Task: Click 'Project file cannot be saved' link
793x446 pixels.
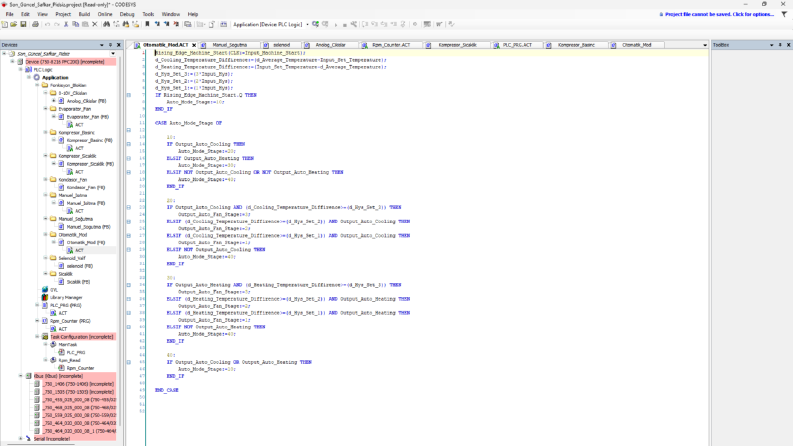Action: pyautogui.click(x=719, y=14)
